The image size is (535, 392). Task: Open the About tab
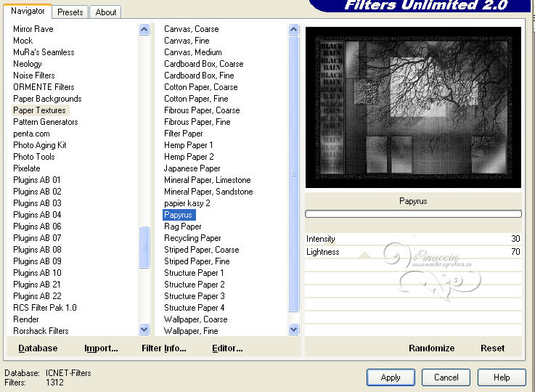click(106, 12)
